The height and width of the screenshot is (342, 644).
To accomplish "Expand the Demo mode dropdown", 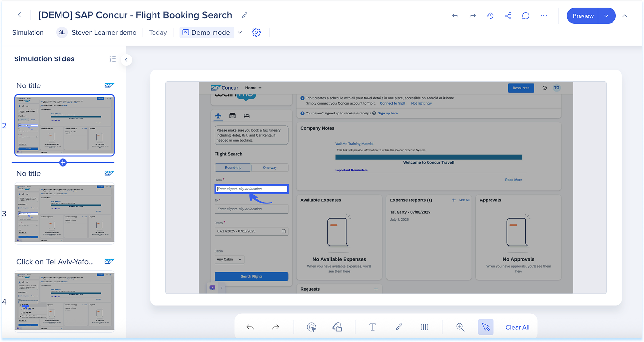I will click(240, 32).
